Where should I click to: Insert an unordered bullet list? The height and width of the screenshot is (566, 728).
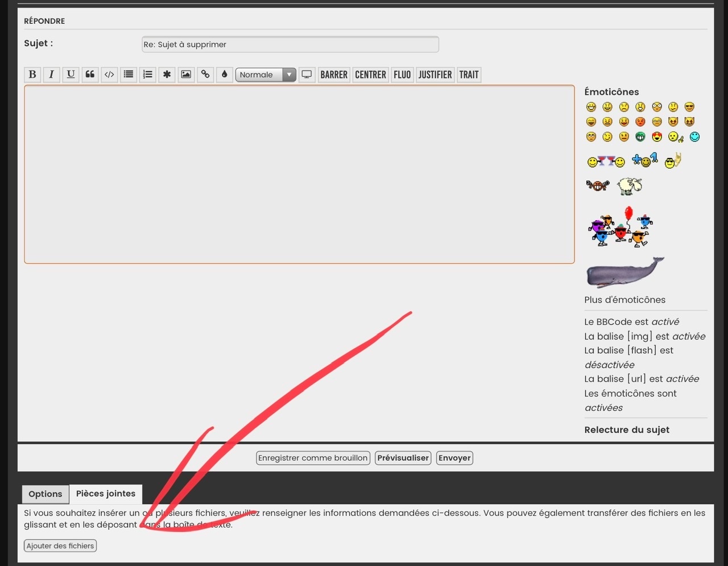(x=129, y=75)
